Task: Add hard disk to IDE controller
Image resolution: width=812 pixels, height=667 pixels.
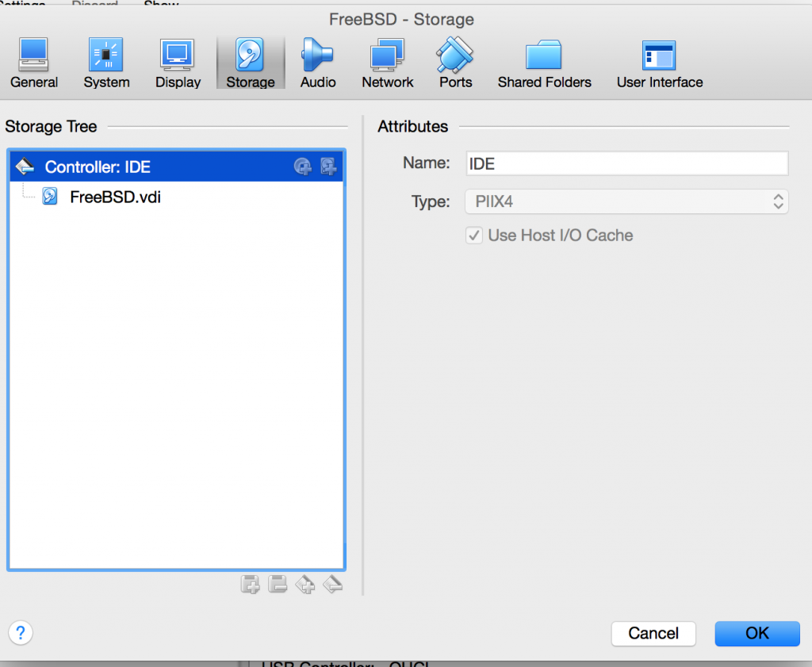Action: tap(328, 167)
